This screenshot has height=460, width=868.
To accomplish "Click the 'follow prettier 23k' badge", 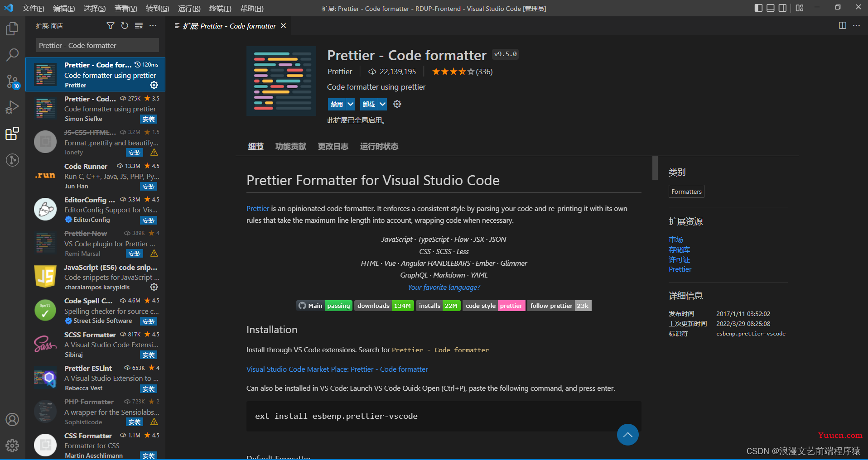I will click(559, 306).
